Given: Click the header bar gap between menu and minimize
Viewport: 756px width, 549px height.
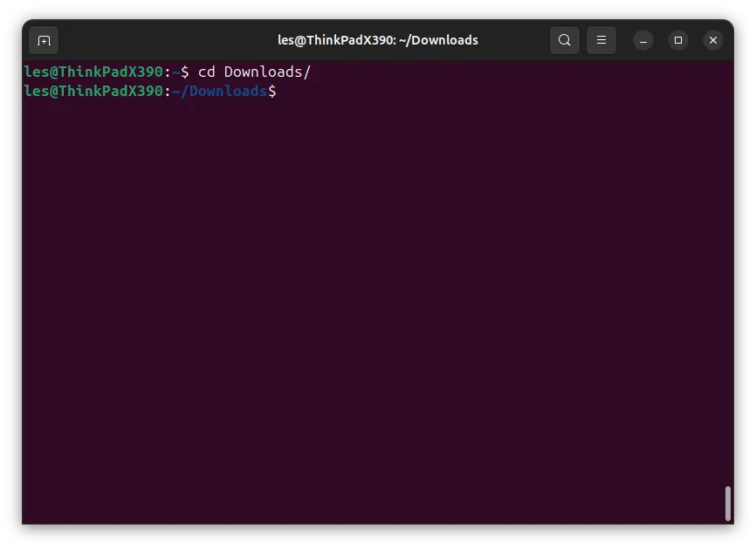Looking at the screenshot, I should pos(624,40).
